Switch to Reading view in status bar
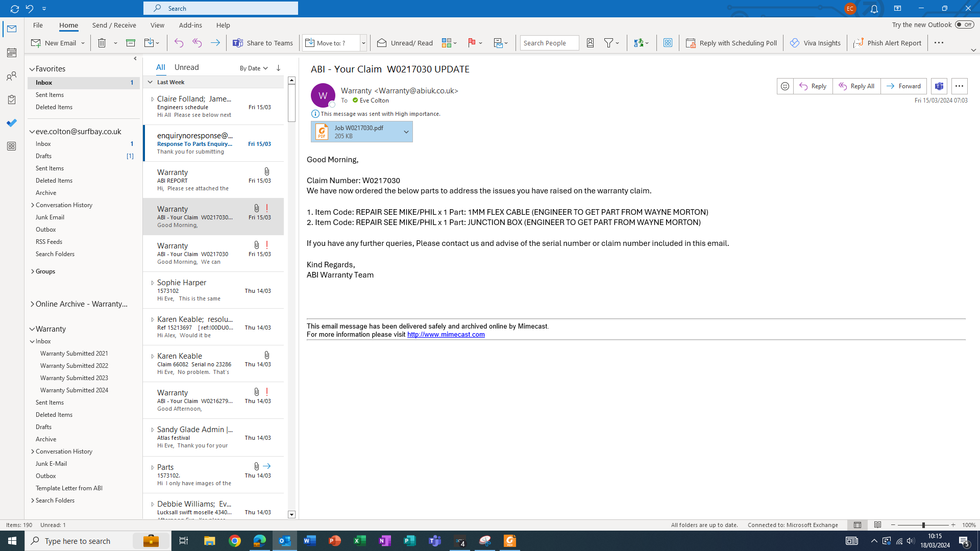The height and width of the screenshot is (551, 980). coord(877,525)
